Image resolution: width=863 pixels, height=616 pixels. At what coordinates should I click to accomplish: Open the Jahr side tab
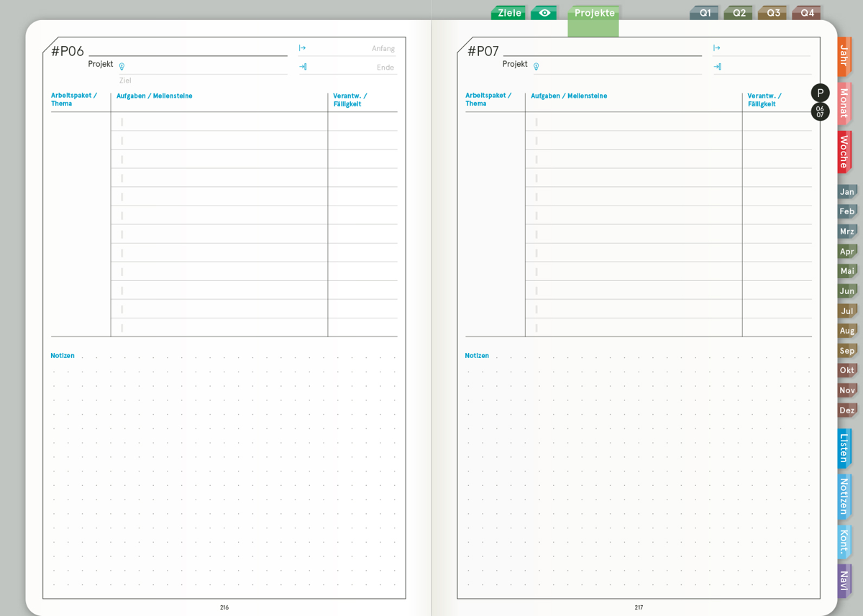[844, 56]
